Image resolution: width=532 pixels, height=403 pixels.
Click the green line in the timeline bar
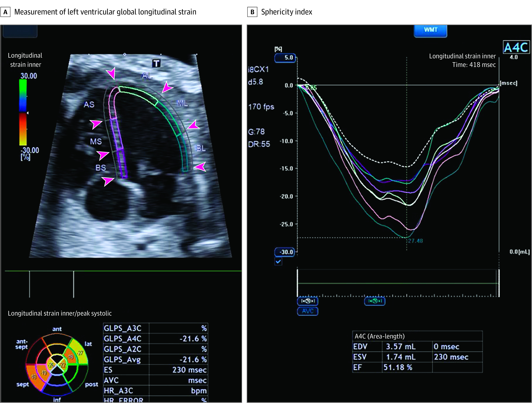click(398, 283)
